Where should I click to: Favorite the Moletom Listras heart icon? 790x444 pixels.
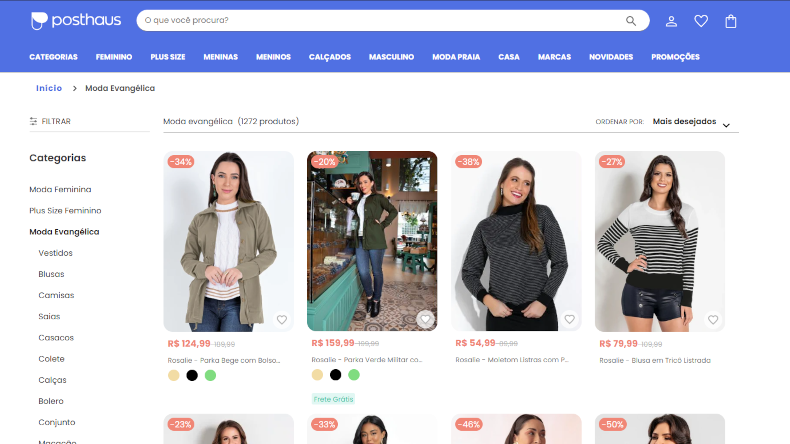click(569, 319)
